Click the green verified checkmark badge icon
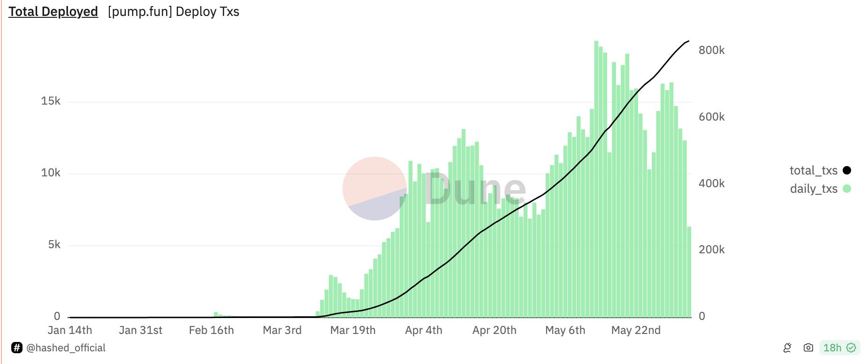Screen dimensions: 868x364 click(x=852, y=348)
